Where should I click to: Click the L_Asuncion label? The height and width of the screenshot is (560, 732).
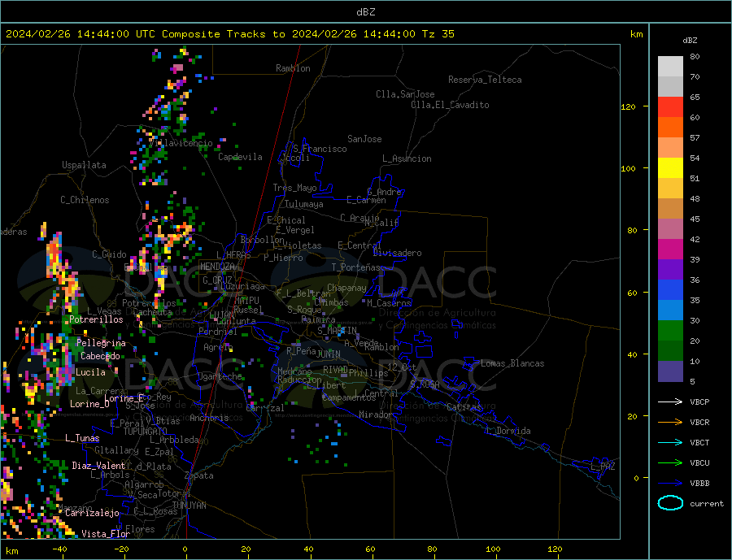click(407, 158)
